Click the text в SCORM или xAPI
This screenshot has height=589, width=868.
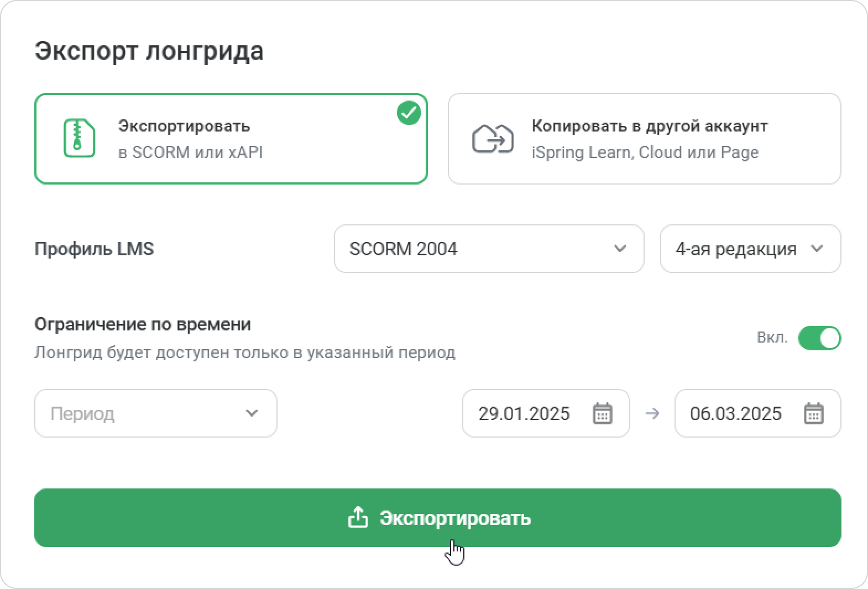point(191,152)
